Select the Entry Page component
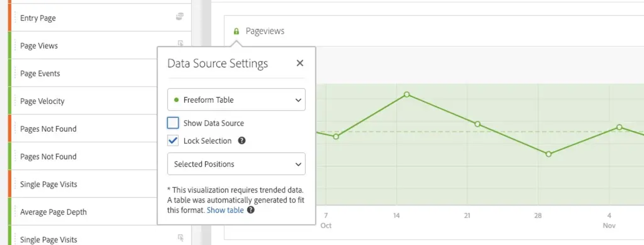This screenshot has height=245, width=644. [38, 18]
